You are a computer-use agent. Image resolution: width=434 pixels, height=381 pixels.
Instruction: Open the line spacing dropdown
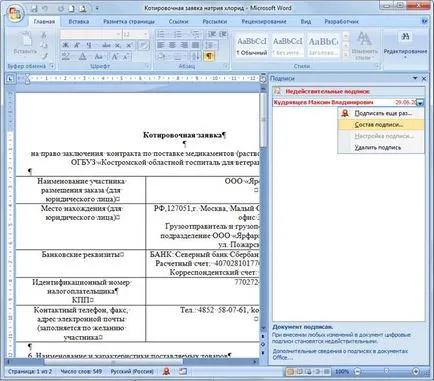(x=211, y=45)
